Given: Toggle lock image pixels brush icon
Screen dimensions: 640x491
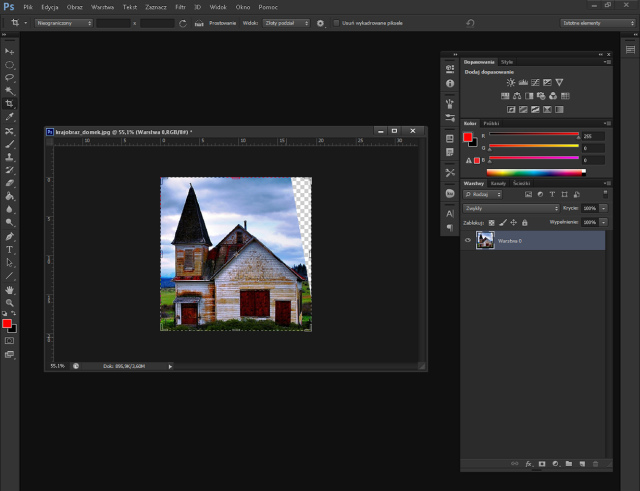Looking at the screenshot, I should 503,222.
